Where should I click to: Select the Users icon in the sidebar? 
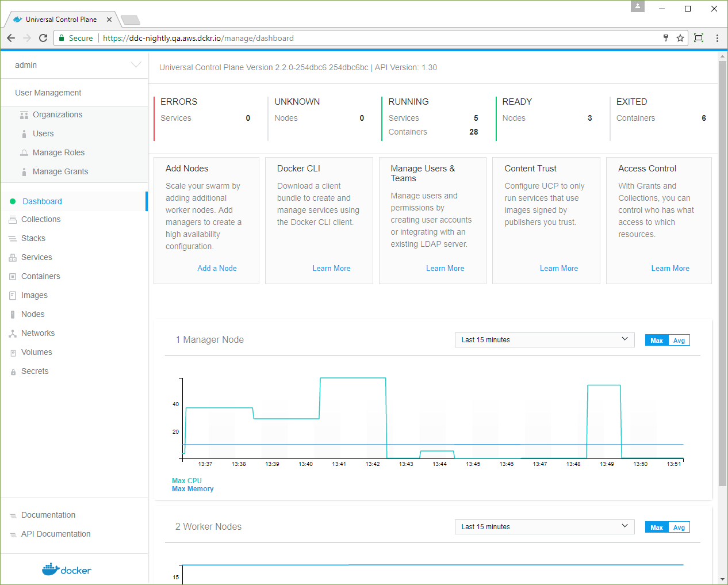point(24,133)
